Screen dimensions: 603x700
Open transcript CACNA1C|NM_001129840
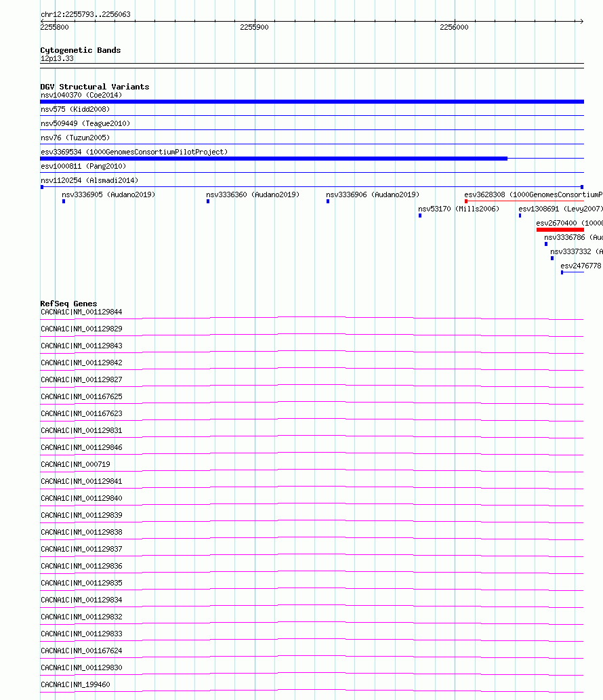[81, 499]
